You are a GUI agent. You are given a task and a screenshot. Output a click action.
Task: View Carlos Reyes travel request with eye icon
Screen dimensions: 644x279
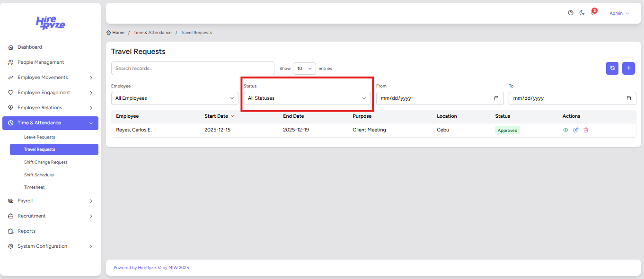point(565,130)
